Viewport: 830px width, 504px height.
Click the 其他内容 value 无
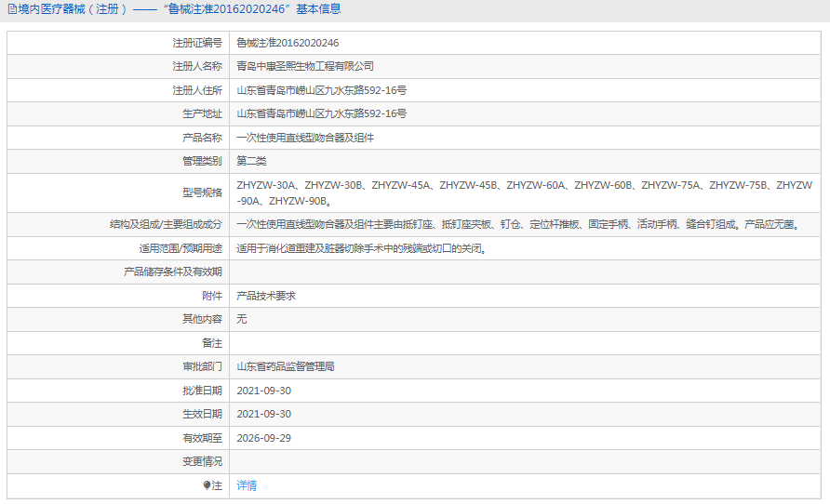(241, 319)
